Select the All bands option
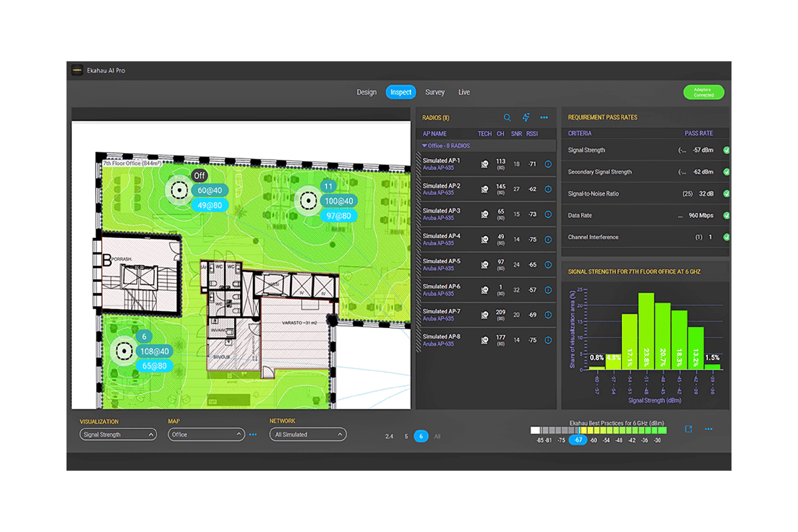This screenshot has width=798, height=532. [437, 436]
